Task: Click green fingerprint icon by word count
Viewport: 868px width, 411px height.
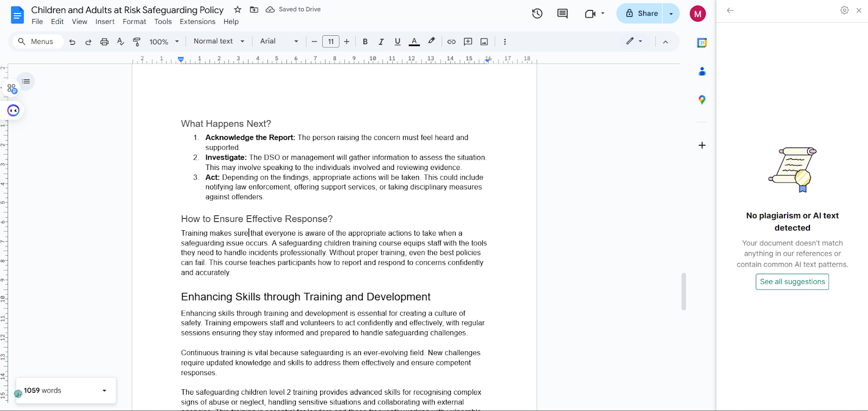Action: 18,394
